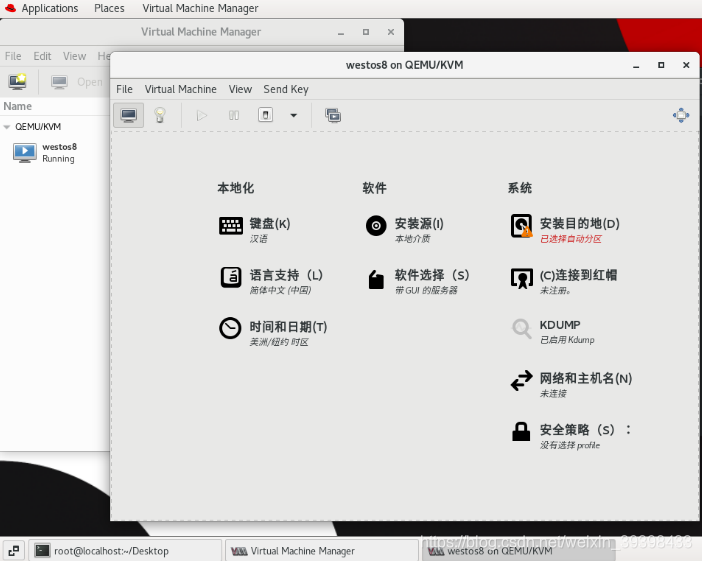Click the 简体中文 (中国) subtitle text
The image size is (702, 561).
pos(280,291)
